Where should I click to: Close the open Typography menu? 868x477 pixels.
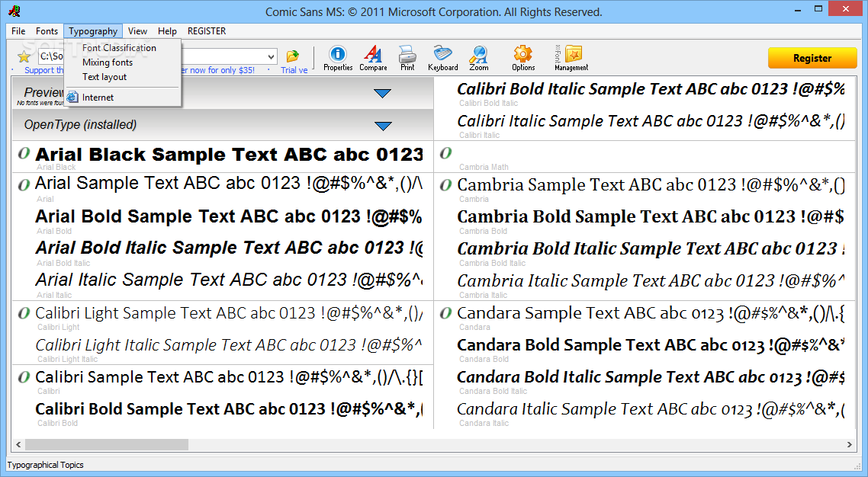(92, 31)
